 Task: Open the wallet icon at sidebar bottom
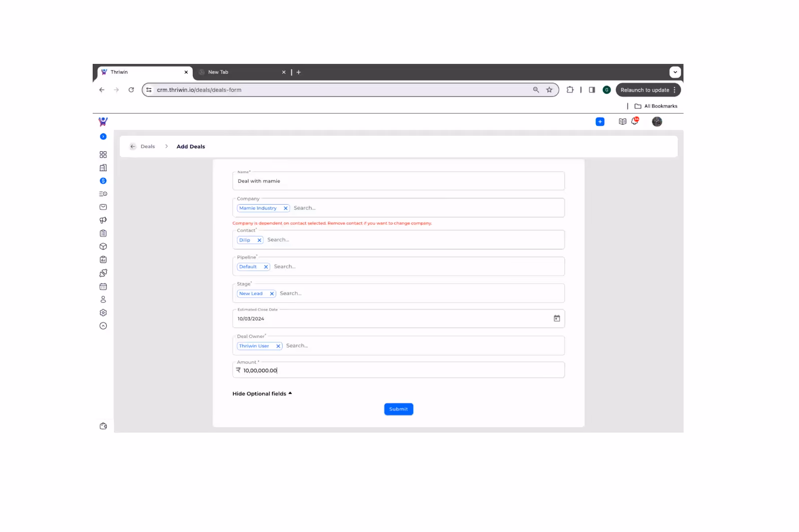point(103,426)
